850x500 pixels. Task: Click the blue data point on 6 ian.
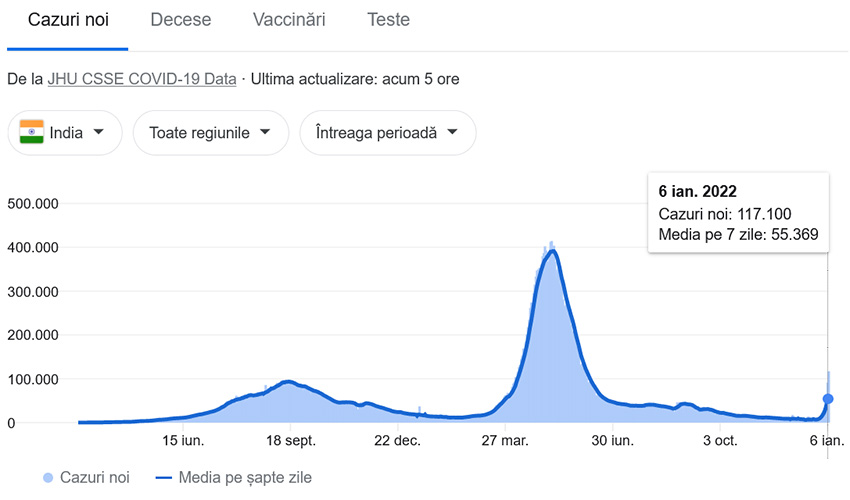[828, 399]
